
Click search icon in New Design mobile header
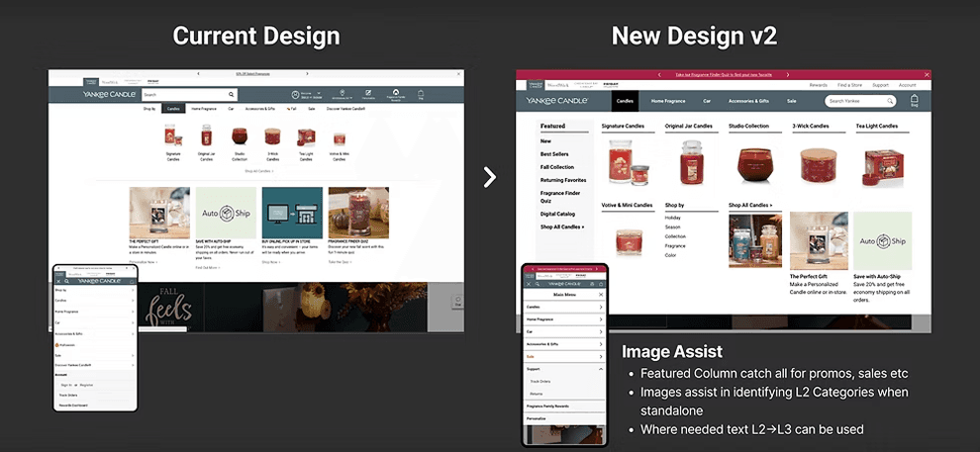537,284
